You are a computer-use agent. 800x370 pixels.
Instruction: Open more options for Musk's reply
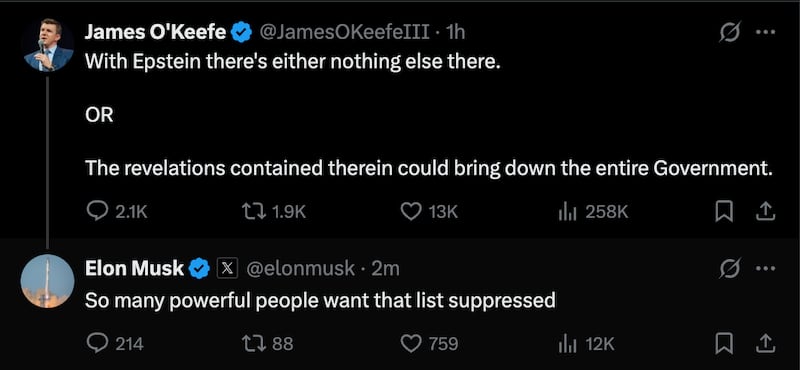pos(765,268)
